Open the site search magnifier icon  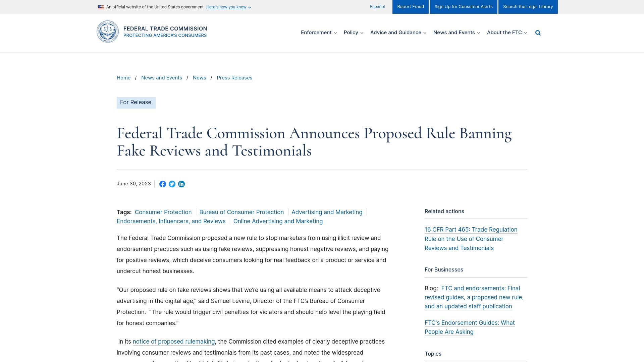(x=538, y=33)
